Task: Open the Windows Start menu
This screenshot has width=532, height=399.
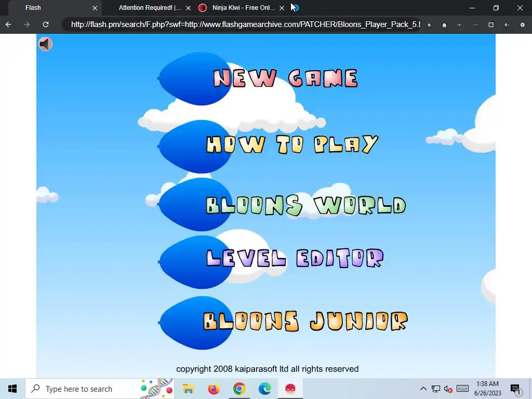Action: (x=12, y=389)
